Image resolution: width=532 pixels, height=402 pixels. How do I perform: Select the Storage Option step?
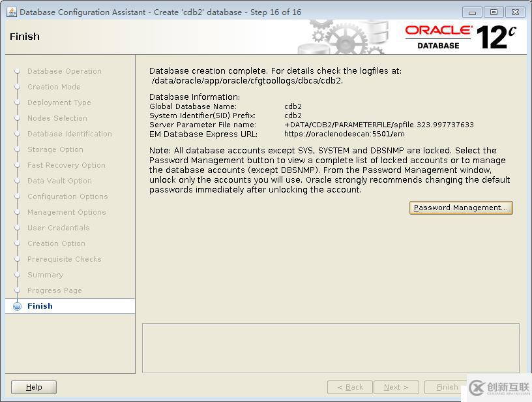(55, 149)
